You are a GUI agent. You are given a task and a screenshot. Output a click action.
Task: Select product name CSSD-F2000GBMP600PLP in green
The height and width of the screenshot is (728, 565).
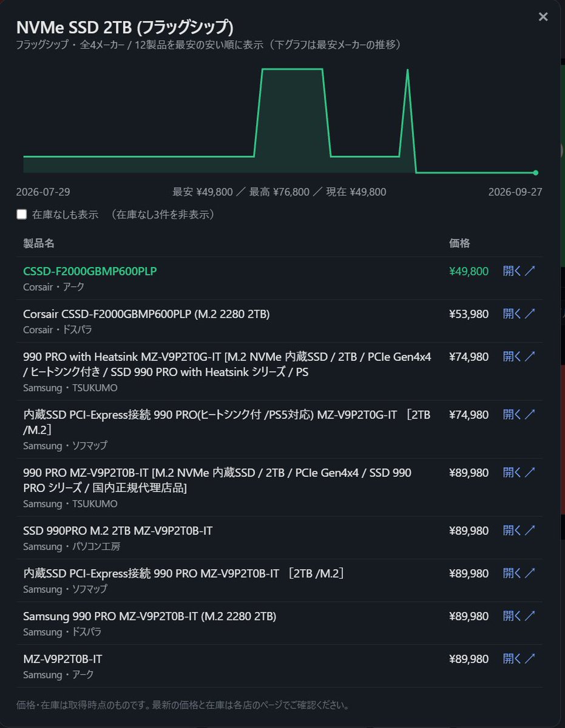pyautogui.click(x=90, y=271)
